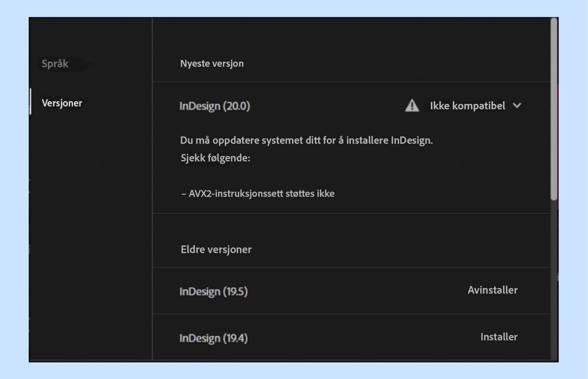Click the Ikke kompatibel status label

467,106
